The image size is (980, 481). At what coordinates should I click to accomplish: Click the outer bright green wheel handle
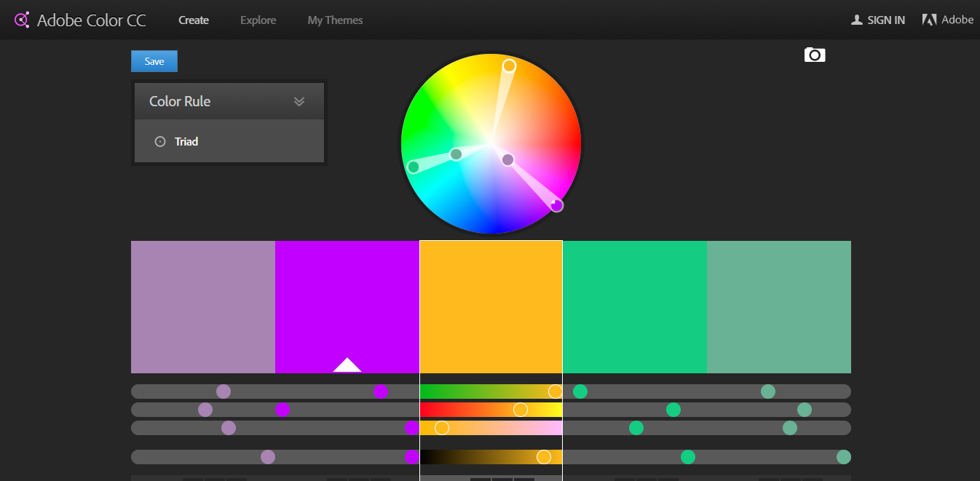pos(414,167)
